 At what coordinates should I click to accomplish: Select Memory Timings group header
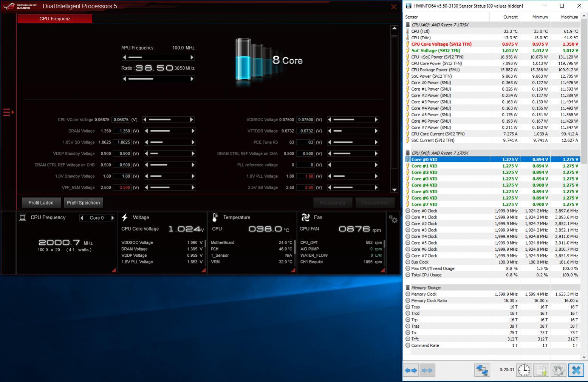click(492, 288)
